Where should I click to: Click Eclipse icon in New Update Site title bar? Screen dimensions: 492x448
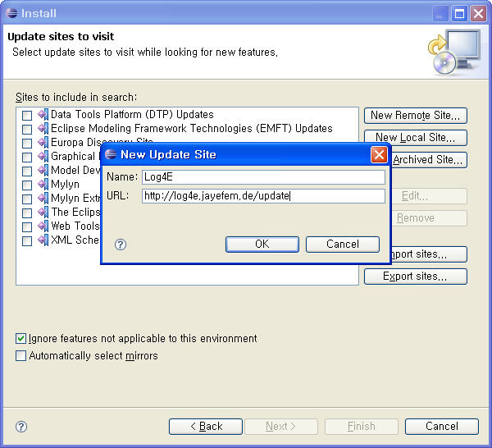[x=111, y=154]
